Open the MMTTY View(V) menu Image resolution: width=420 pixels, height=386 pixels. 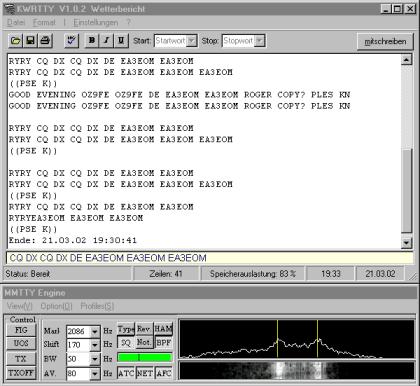point(20,306)
